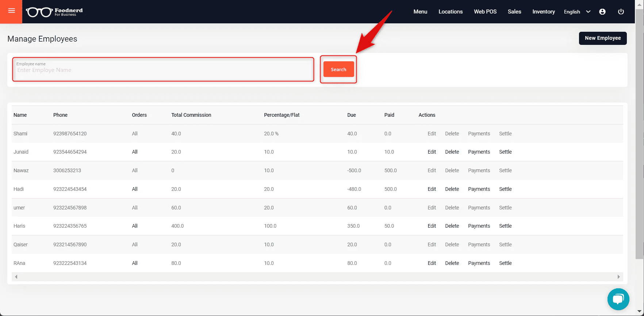Focus the Employee name input field
Viewport: 644px width, 316px height.
tap(163, 69)
